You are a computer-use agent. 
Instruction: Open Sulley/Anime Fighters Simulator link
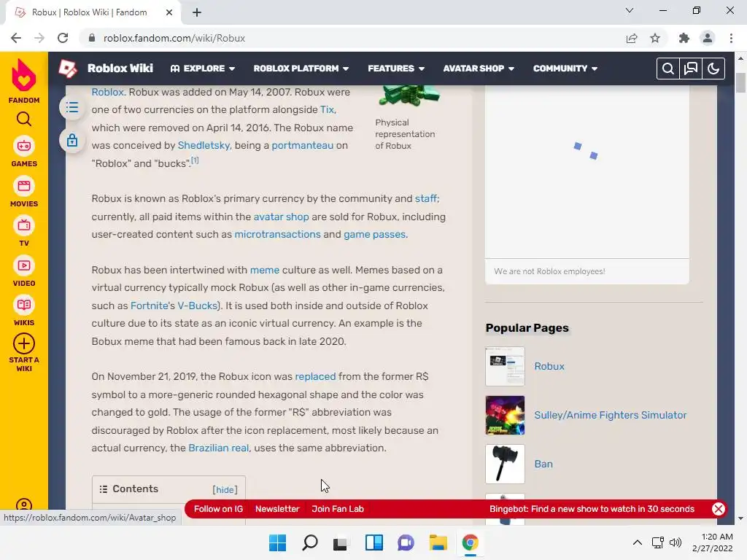point(611,415)
